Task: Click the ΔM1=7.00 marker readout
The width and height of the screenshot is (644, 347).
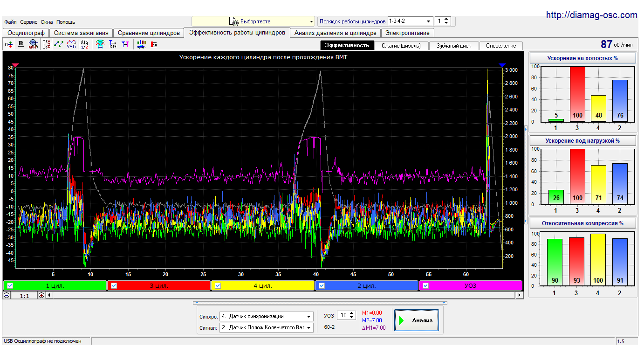Action: tap(374, 328)
